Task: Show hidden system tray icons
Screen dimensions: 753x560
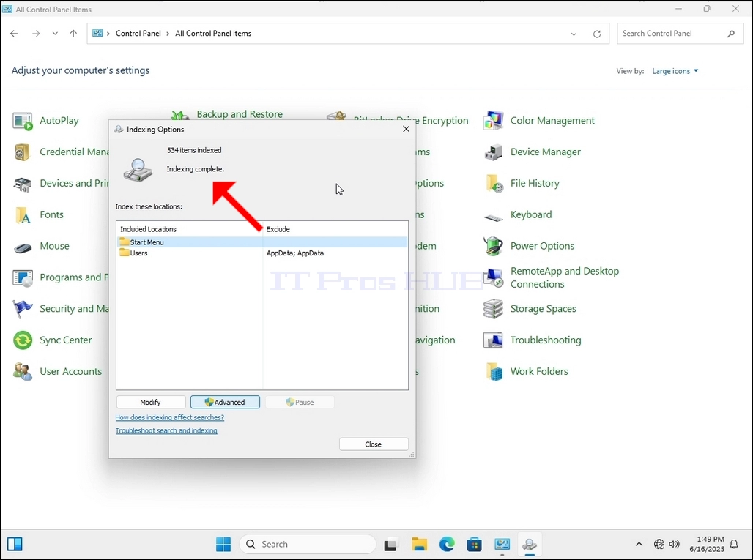Action: (x=639, y=544)
